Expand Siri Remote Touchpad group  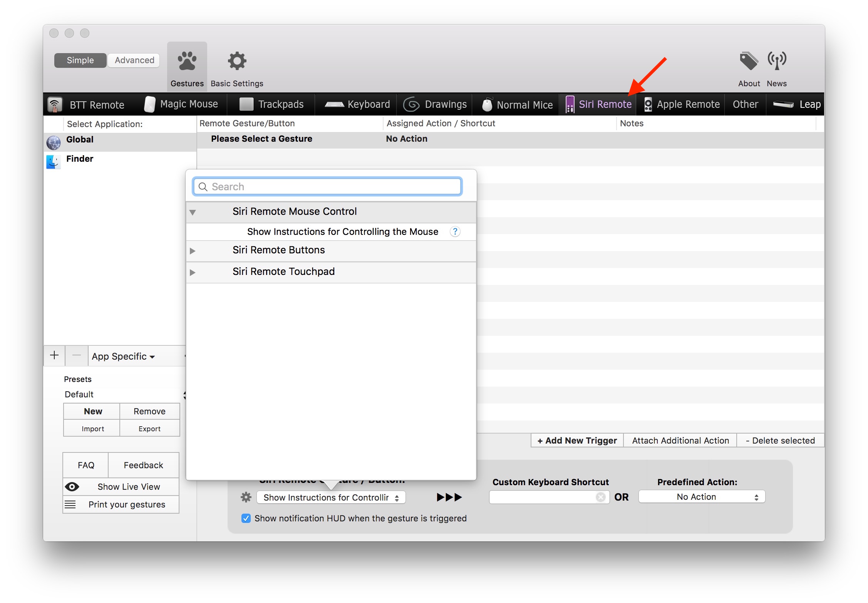point(193,272)
